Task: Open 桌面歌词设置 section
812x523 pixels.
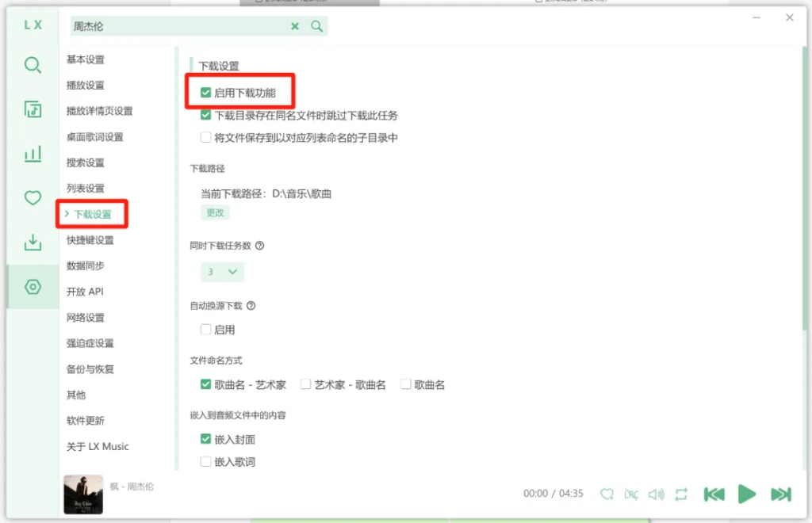Action: point(95,137)
